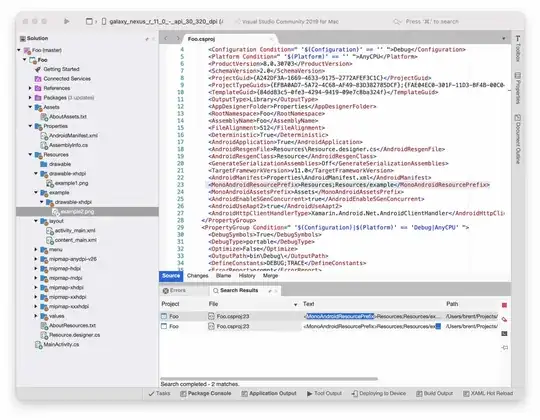Sort results by Text column
540x420 pixels.
point(309,304)
